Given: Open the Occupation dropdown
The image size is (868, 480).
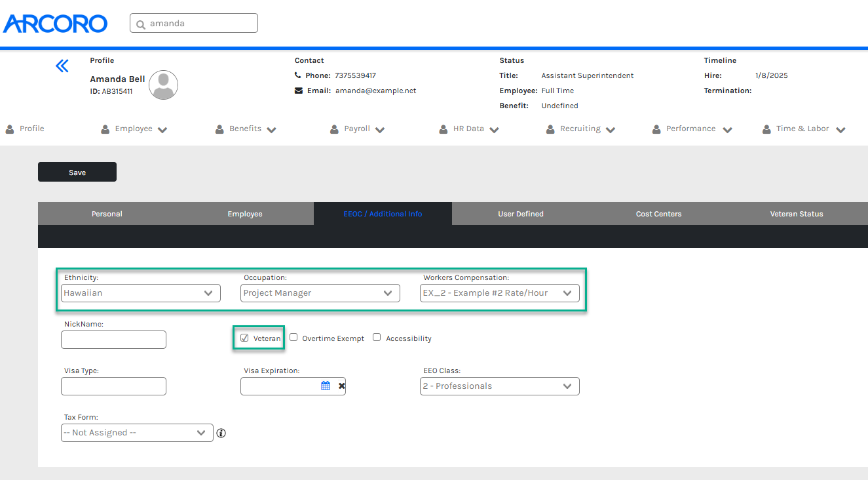Looking at the screenshot, I should tap(320, 293).
